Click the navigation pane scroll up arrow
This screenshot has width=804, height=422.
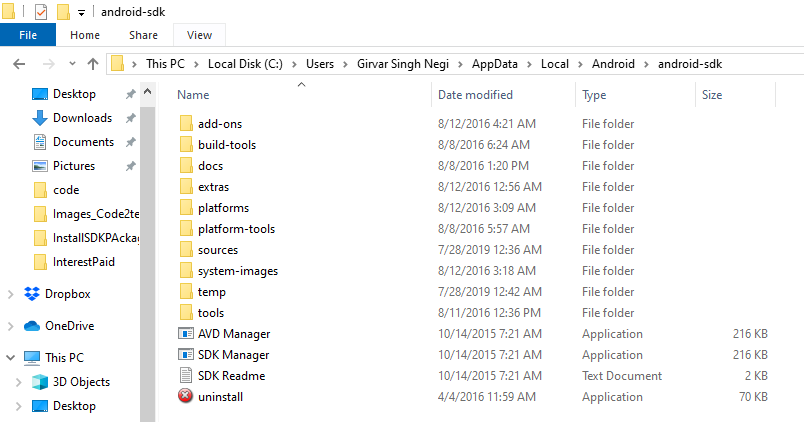(148, 92)
